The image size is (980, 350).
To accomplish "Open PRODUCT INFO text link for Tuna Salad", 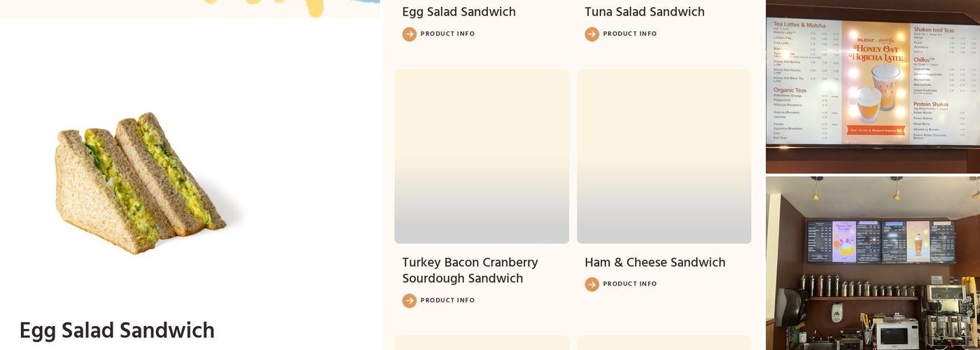I will [630, 34].
